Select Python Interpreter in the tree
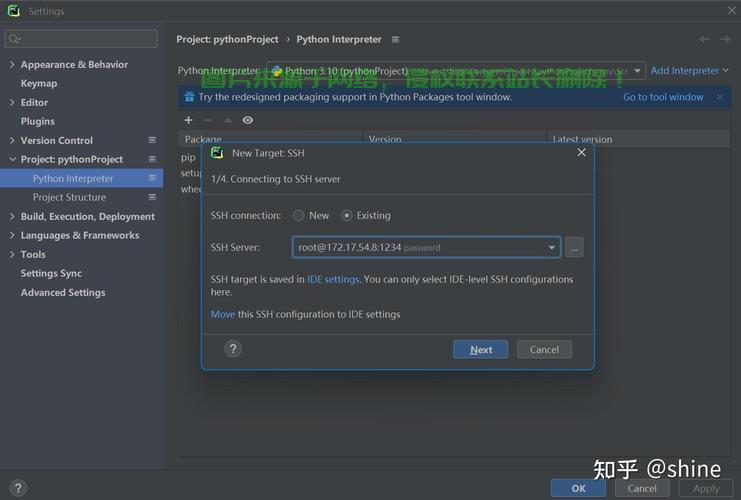 coord(81,178)
